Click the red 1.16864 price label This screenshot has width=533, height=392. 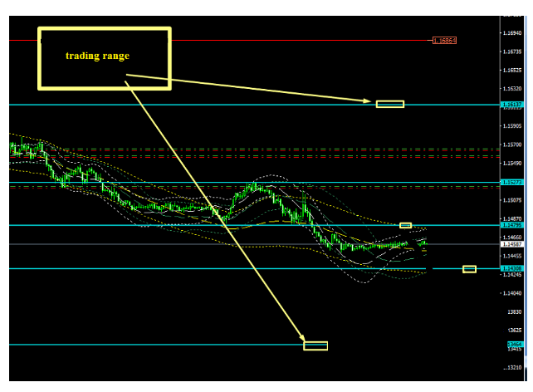point(445,40)
